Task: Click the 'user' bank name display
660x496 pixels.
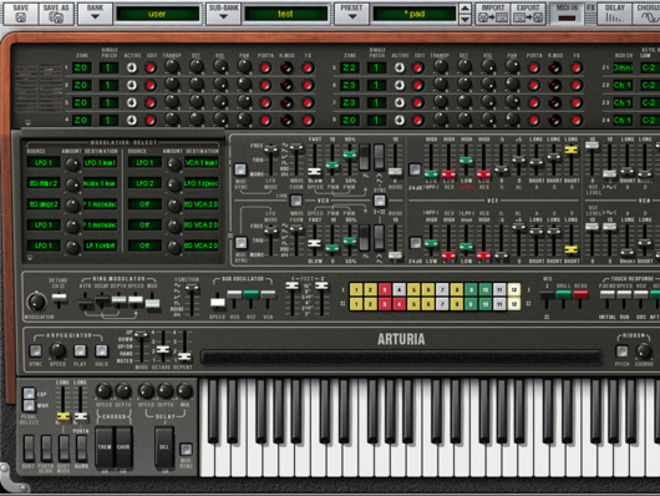Action: 157,14
